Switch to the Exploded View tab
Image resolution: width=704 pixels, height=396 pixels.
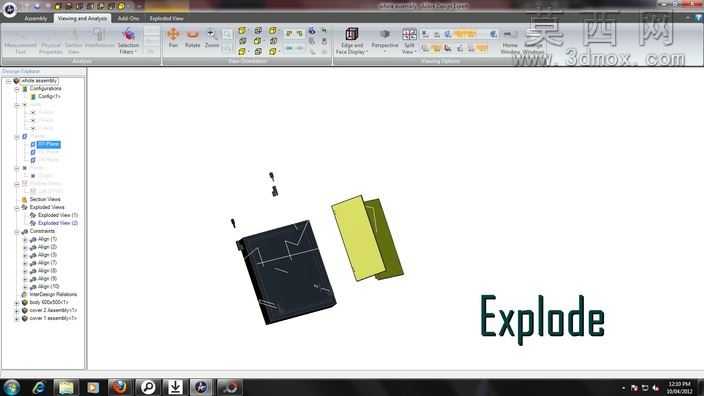[x=166, y=18]
